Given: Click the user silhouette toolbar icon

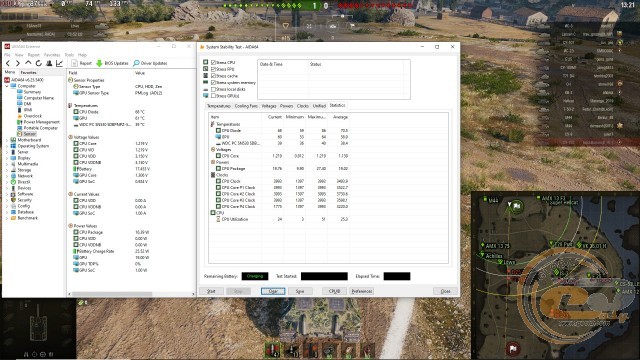Looking at the screenshot, I should click(x=49, y=63).
